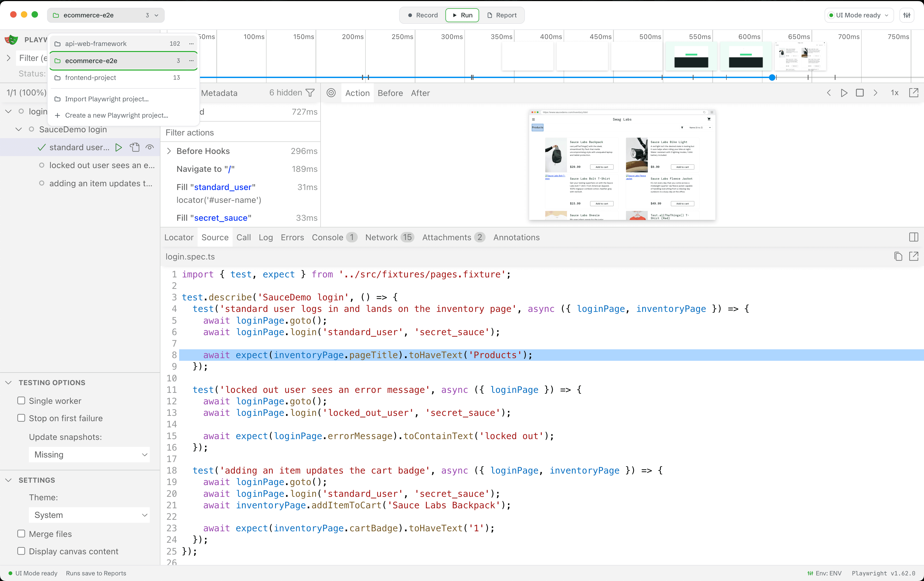Open the Console tab

(x=334, y=237)
